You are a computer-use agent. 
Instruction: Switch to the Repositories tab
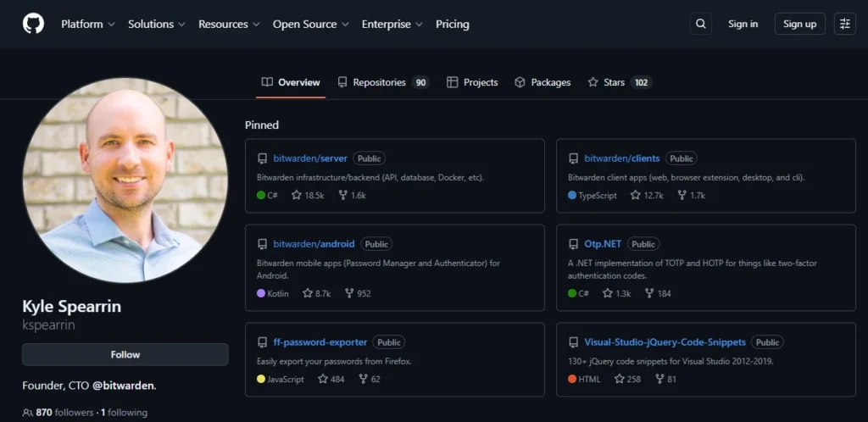coord(383,82)
